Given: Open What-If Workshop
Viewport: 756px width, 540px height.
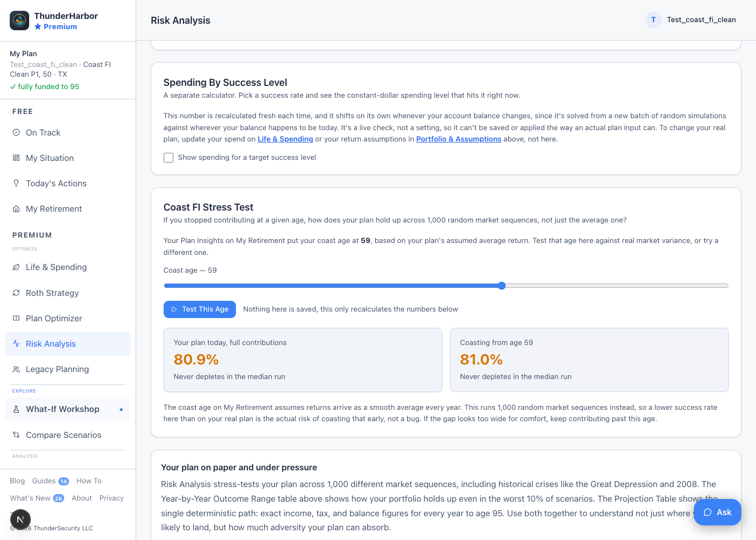Looking at the screenshot, I should [67, 409].
